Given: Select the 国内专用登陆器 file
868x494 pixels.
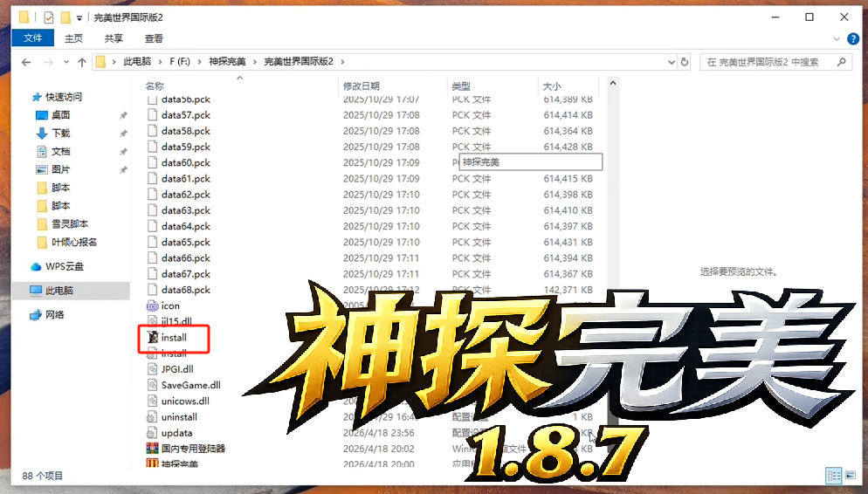Looking at the screenshot, I should [192, 449].
